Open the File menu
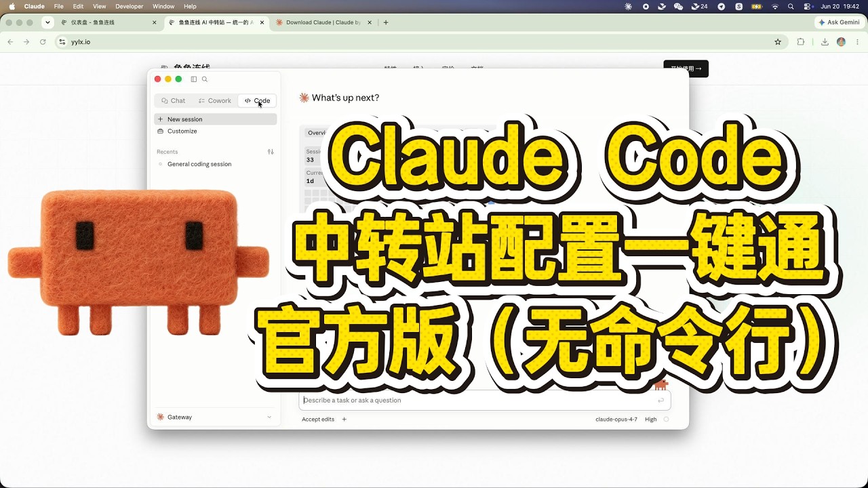 pos(59,6)
